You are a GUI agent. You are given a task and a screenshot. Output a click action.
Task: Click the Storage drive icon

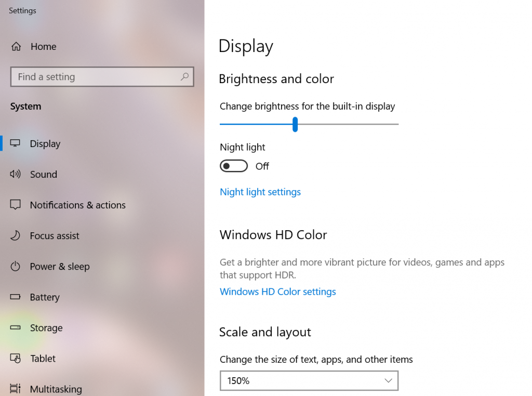coord(15,327)
